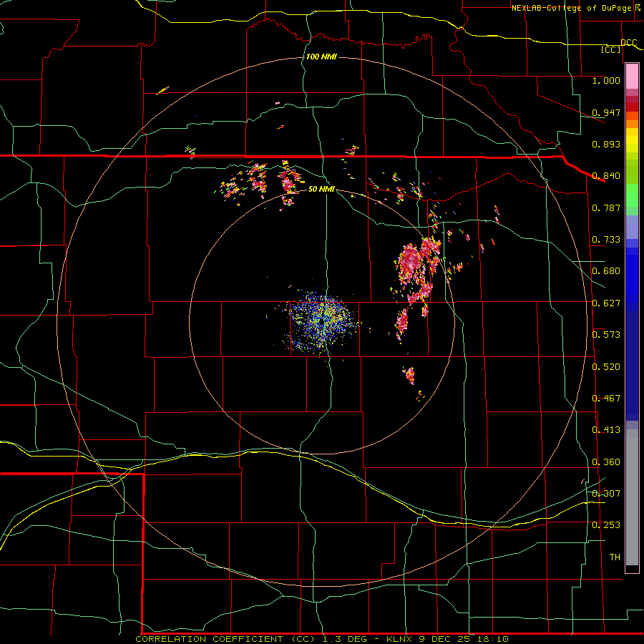
Task: Click the 50 NMI range ring label
Action: click(x=321, y=189)
